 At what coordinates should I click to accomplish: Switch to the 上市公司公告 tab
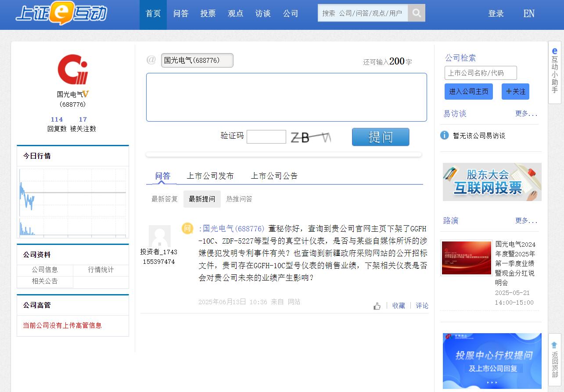(274, 176)
